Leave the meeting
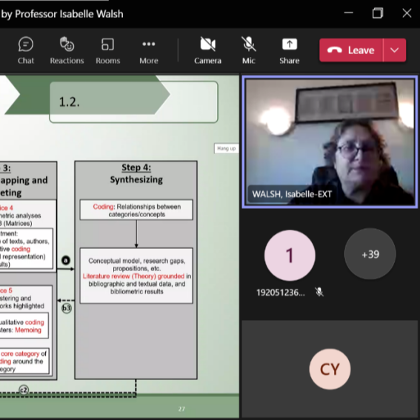The height and width of the screenshot is (420, 420). (351, 50)
